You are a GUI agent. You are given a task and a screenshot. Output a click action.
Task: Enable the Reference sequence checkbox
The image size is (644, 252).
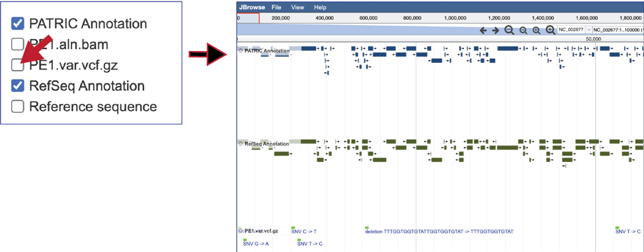(17, 106)
